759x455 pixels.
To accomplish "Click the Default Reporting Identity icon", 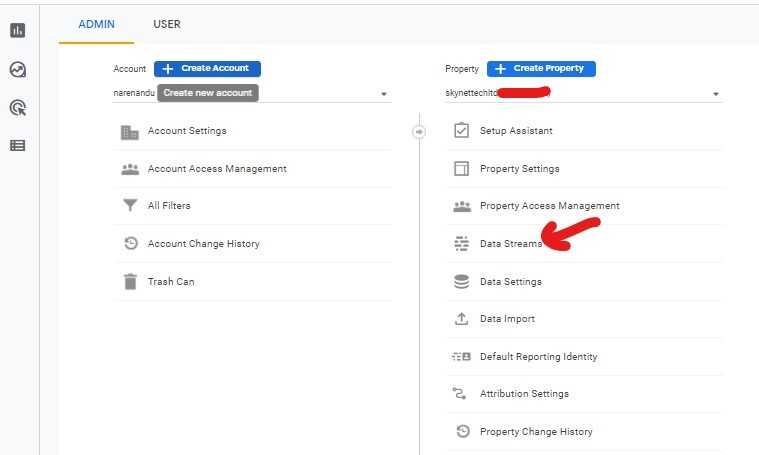I will click(461, 357).
